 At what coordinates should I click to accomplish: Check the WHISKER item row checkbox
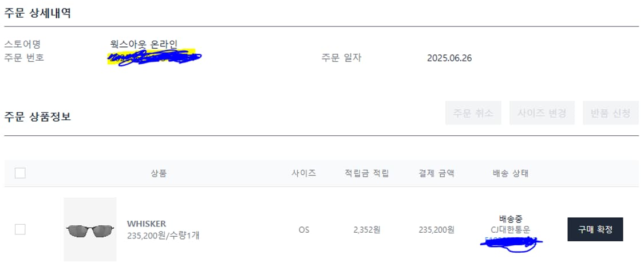(x=20, y=229)
